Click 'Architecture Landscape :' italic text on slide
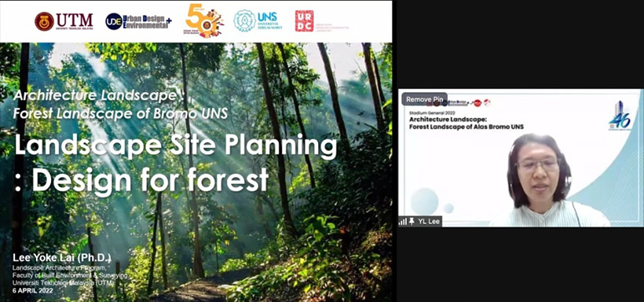 pyautogui.click(x=100, y=95)
